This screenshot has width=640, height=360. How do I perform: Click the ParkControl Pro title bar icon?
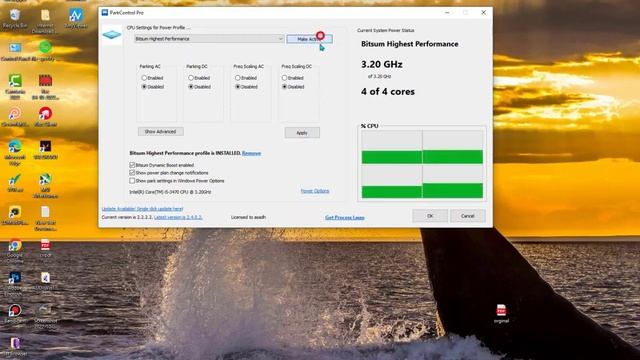(x=104, y=13)
